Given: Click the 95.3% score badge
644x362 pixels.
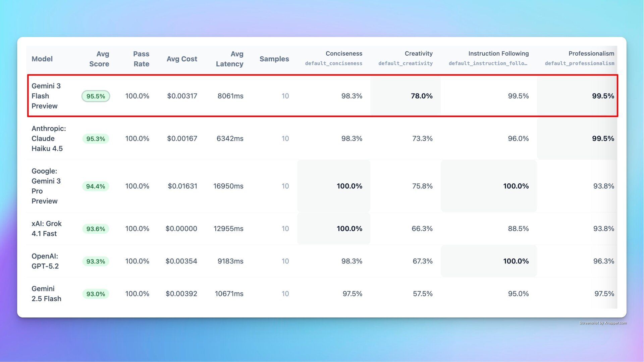Looking at the screenshot, I should [x=96, y=139].
